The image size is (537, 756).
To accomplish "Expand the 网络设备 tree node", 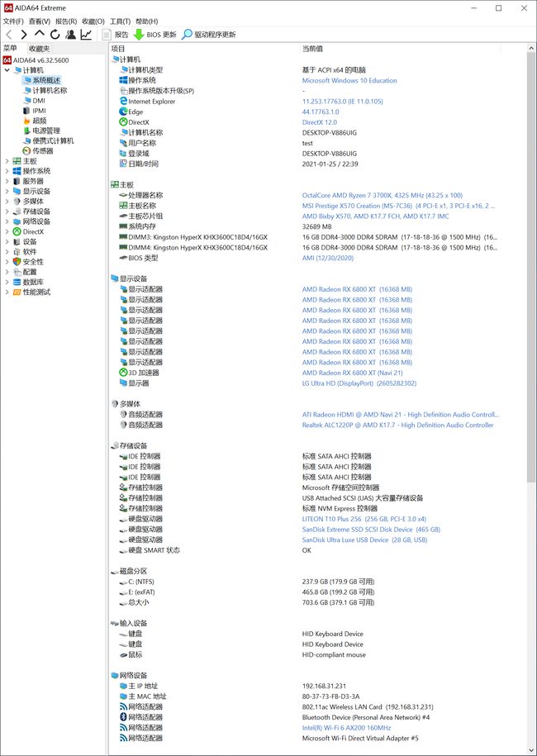I will pyautogui.click(x=7, y=221).
